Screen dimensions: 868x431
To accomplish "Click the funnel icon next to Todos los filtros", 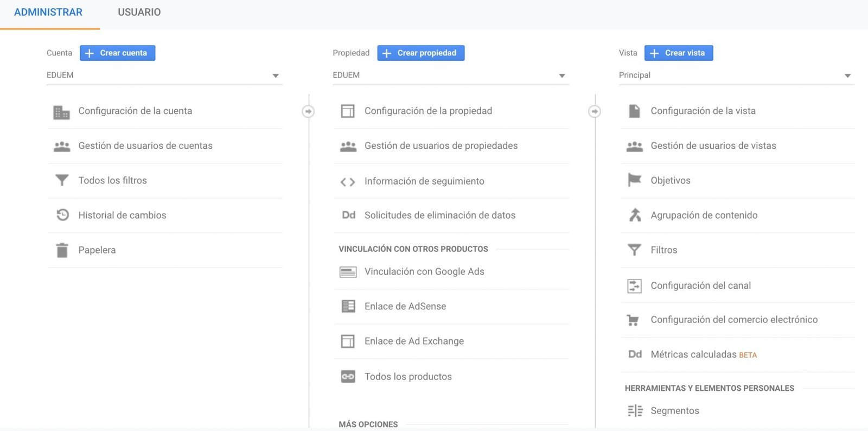I will [x=62, y=180].
